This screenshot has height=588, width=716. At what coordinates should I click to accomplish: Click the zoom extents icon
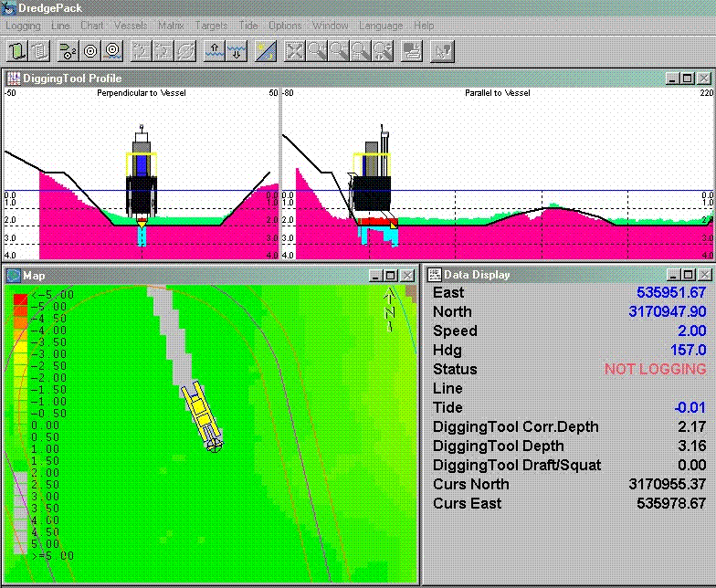coord(294,51)
